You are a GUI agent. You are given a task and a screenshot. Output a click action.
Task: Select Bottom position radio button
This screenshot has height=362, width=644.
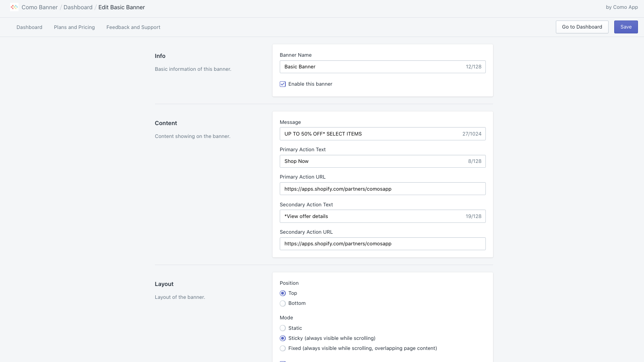(283, 303)
